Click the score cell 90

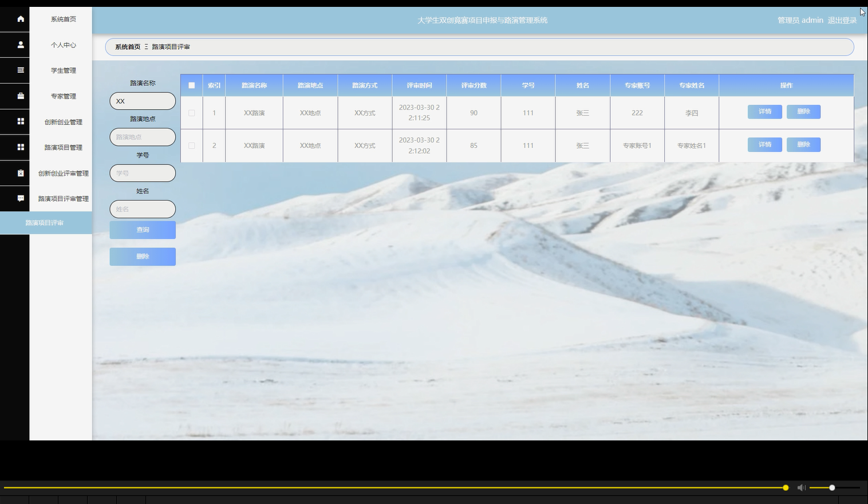(474, 113)
